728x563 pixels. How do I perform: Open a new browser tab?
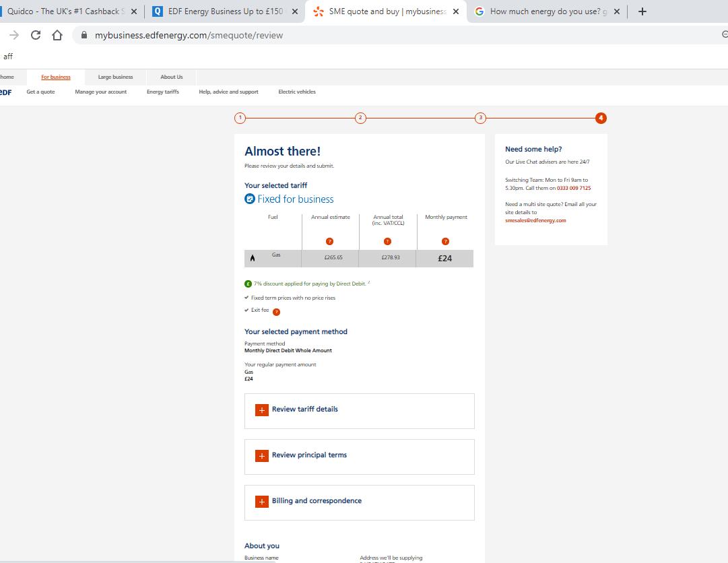[x=642, y=11]
